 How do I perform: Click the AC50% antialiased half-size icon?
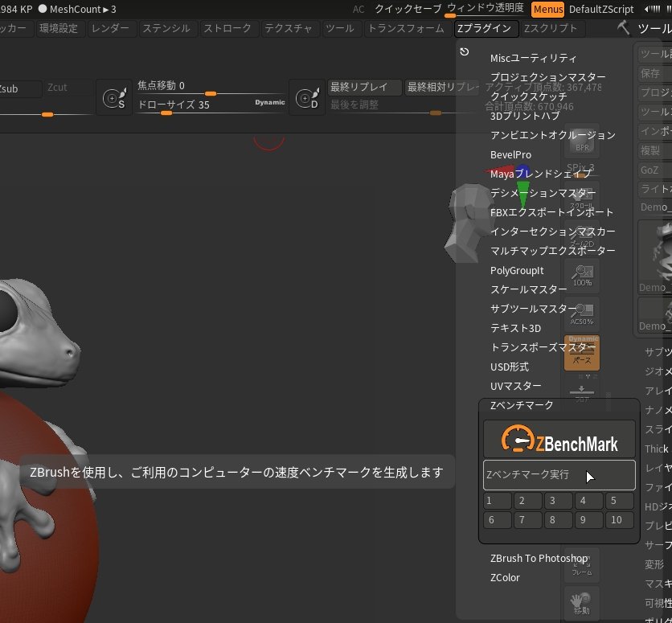point(582,314)
